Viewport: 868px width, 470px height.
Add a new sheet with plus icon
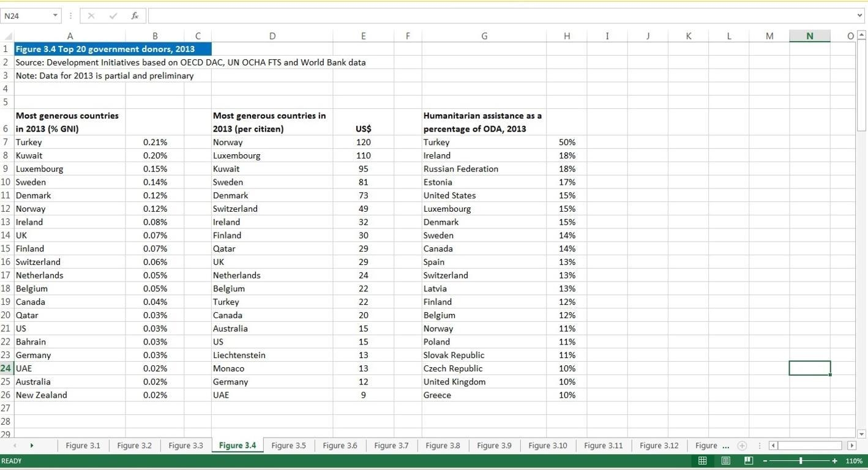pyautogui.click(x=742, y=446)
